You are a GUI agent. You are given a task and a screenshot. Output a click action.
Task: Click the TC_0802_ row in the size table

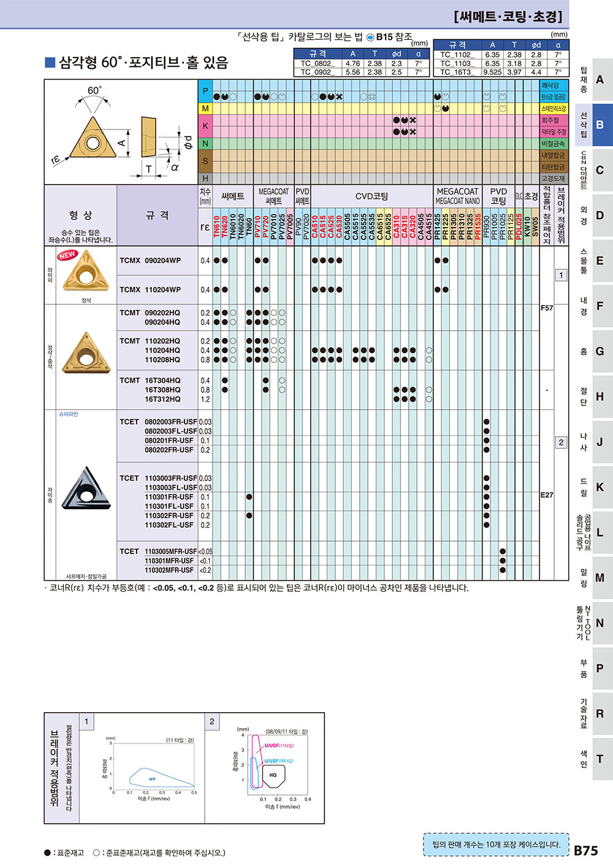pos(361,63)
